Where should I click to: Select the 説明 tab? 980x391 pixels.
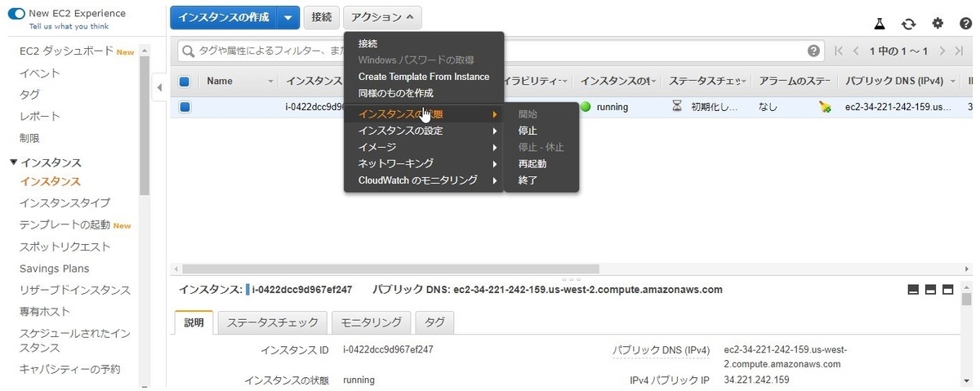(x=194, y=322)
